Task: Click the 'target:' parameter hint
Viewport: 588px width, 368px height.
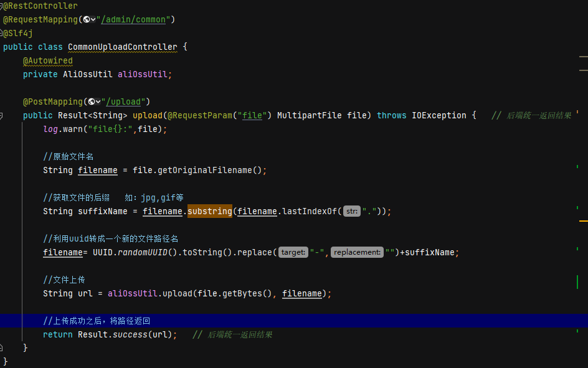Action: pos(293,252)
